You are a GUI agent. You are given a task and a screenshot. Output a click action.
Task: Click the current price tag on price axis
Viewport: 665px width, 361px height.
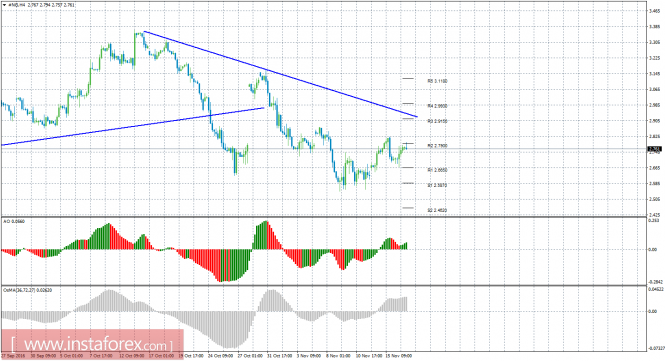click(654, 149)
